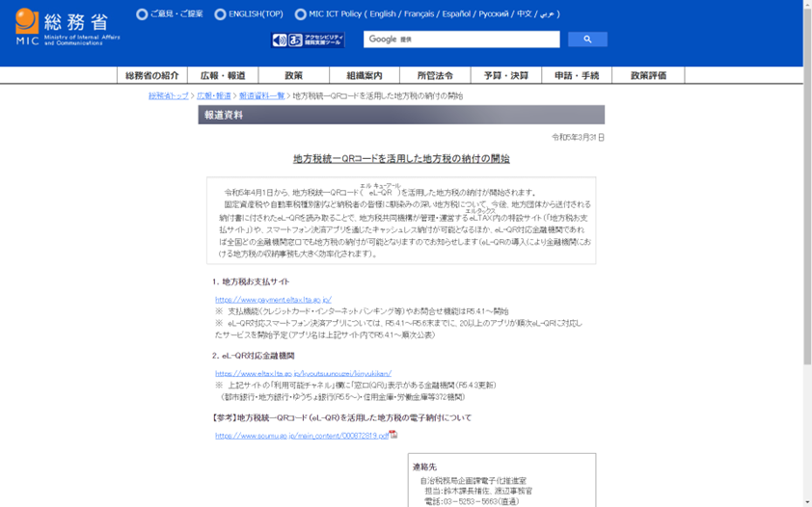Open the 報道資料一覧 breadcrumb link

(261, 96)
